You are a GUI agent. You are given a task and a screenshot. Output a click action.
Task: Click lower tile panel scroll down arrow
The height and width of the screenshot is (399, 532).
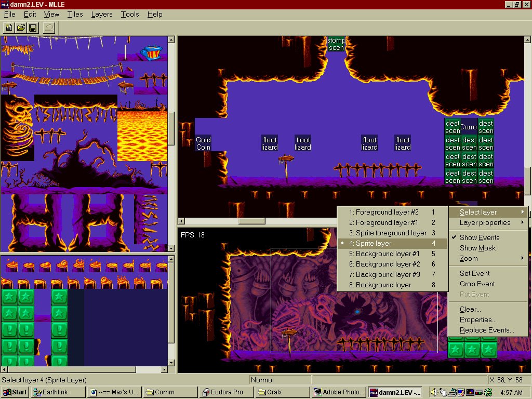(171, 363)
